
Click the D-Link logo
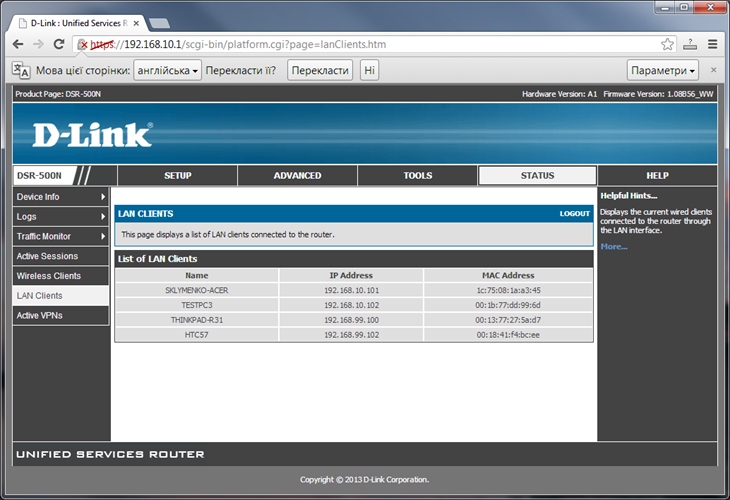[92, 134]
